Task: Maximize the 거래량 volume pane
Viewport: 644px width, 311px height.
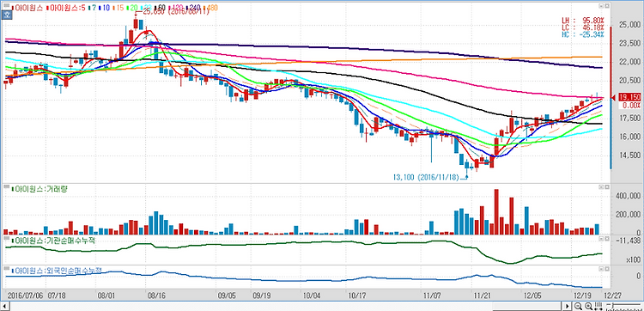Action: coord(606,187)
